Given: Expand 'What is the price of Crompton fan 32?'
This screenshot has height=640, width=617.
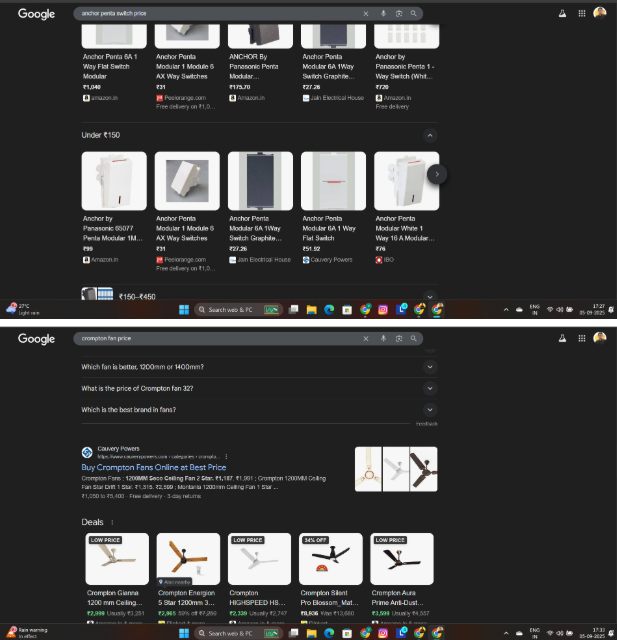Looking at the screenshot, I should click(259, 388).
